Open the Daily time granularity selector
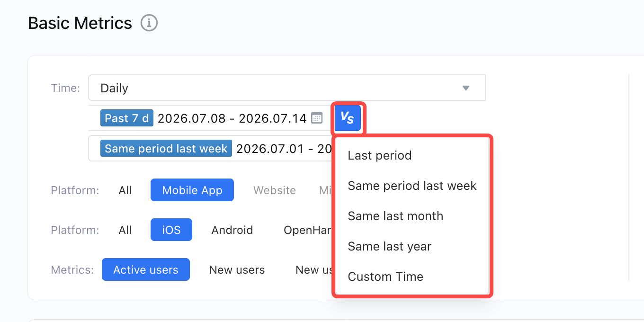Screen dimensions: 644x322 pos(287,88)
